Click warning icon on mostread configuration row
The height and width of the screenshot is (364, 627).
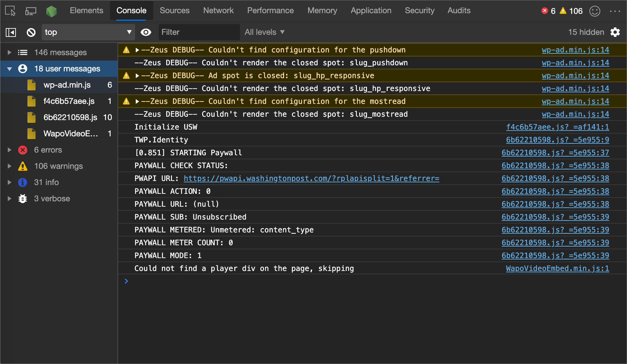pos(126,101)
